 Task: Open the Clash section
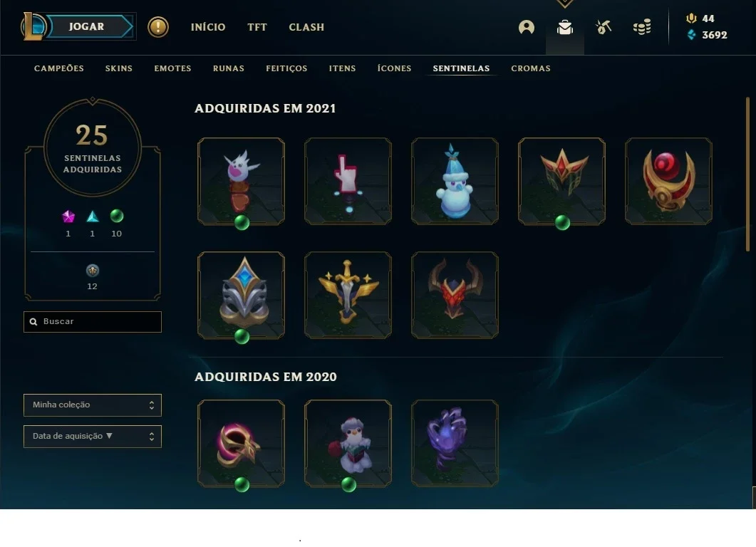[306, 27]
